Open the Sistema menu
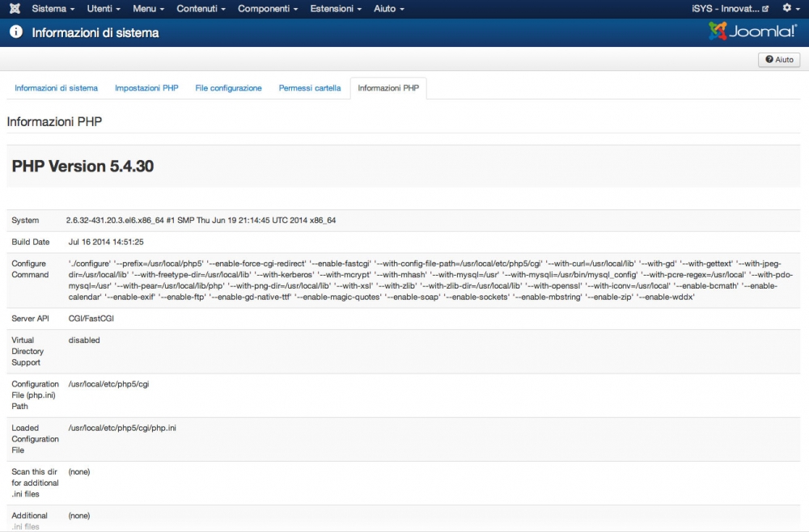 [x=53, y=9]
